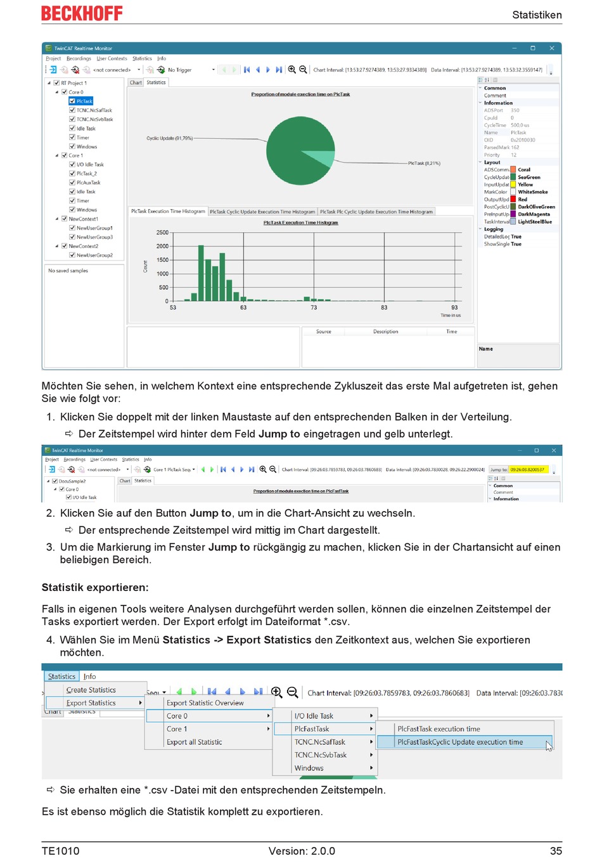Screen dimensions: 602x868
Task: Collapse the Core 1 tree node arrow
Action: [57, 155]
